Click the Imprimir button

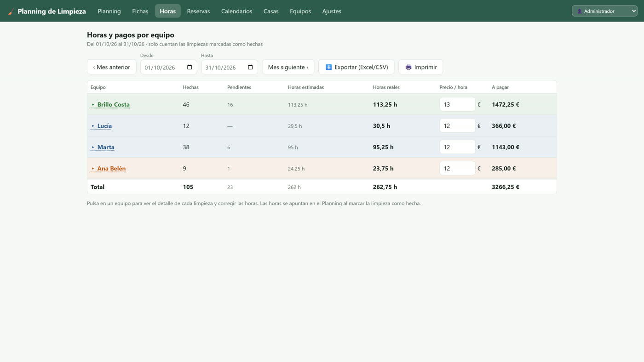(421, 67)
